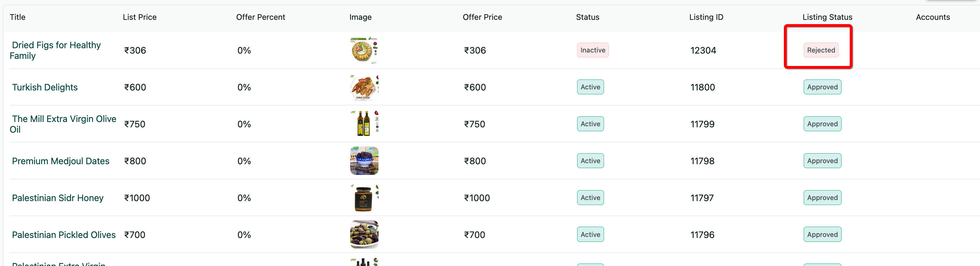Viewport: 980px width, 266px height.
Task: Click the Listing ID column header
Action: (706, 17)
